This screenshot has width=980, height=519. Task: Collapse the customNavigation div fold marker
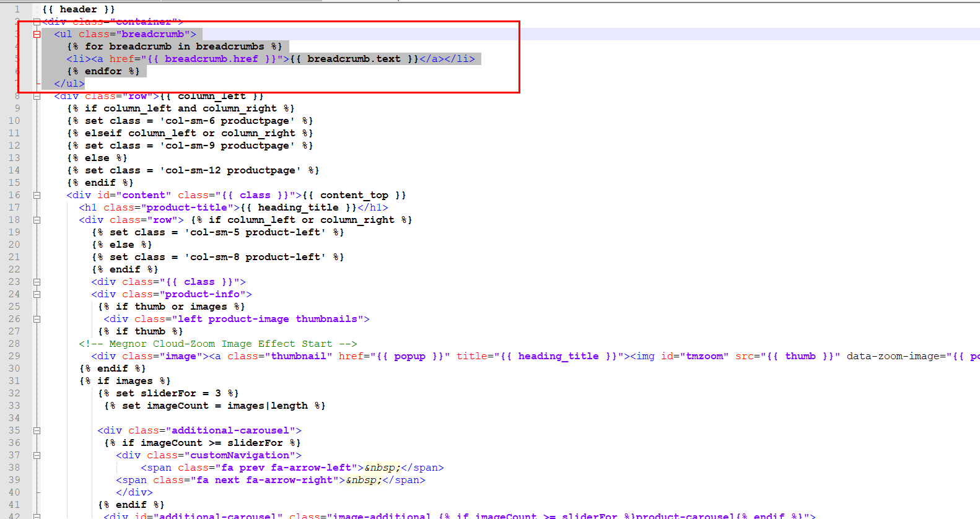tap(37, 455)
